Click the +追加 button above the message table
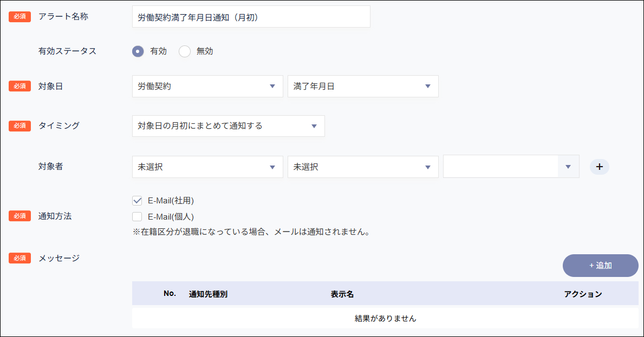The image size is (644, 337). (x=600, y=265)
